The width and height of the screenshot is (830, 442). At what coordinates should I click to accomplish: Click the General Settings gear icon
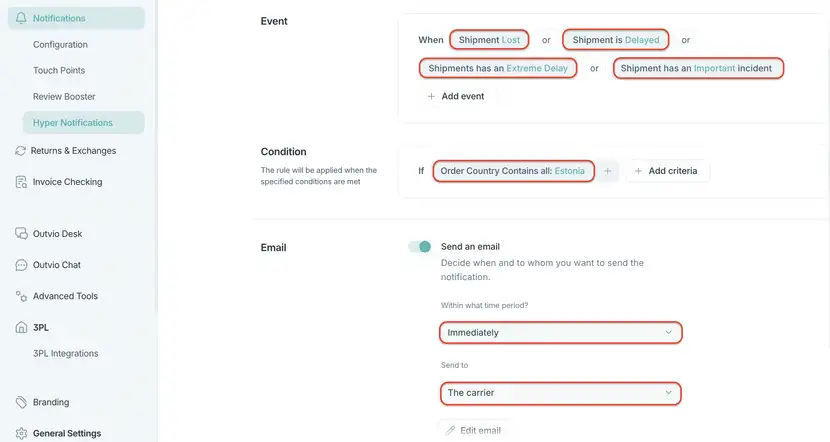(21, 434)
